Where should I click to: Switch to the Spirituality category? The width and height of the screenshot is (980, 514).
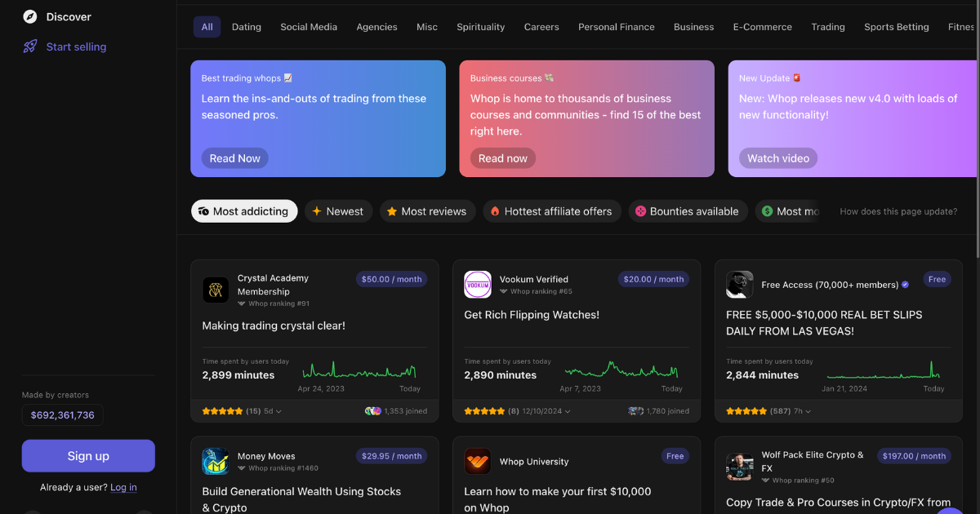point(481,27)
